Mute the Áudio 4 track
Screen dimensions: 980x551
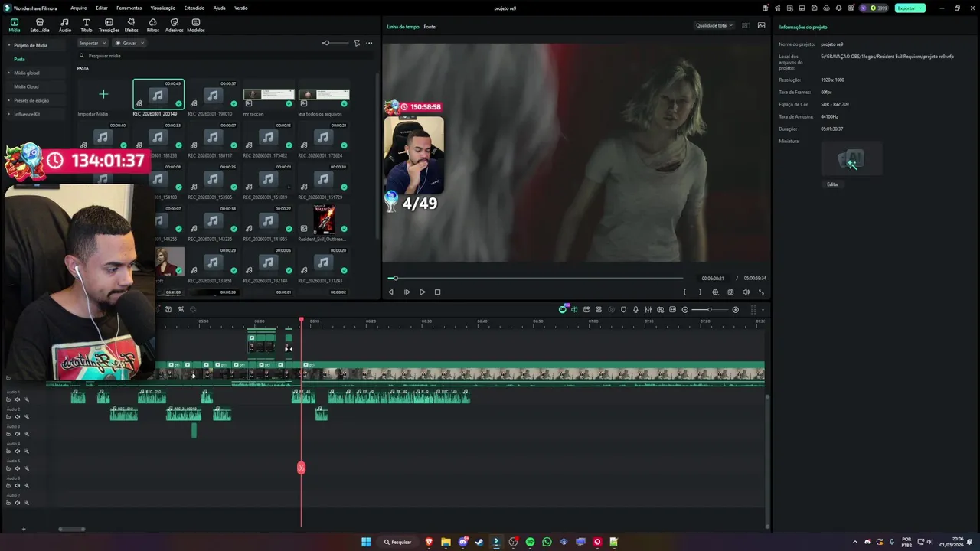(x=18, y=452)
